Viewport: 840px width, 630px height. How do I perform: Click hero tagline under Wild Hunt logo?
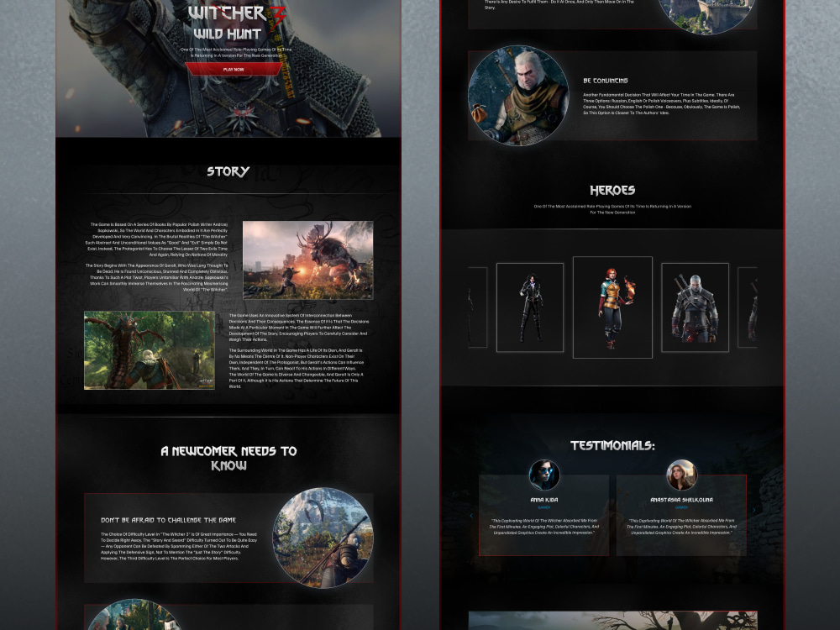[x=236, y=52]
